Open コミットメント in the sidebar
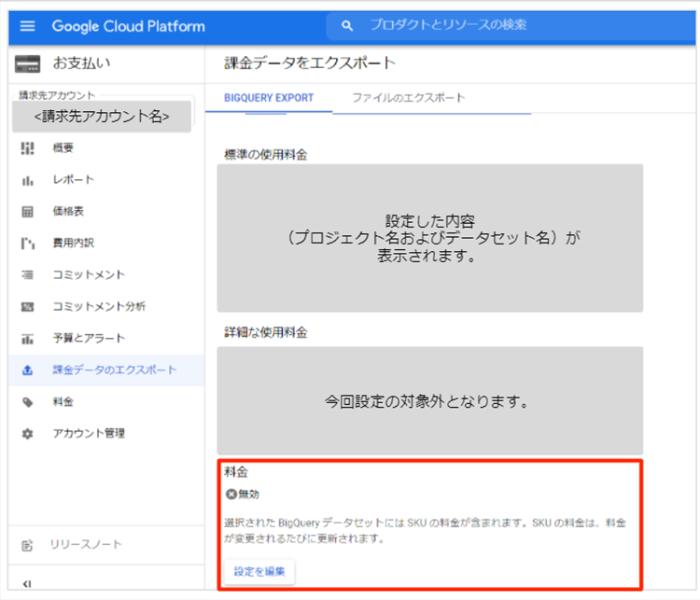This screenshot has height=600, width=700. click(89, 275)
